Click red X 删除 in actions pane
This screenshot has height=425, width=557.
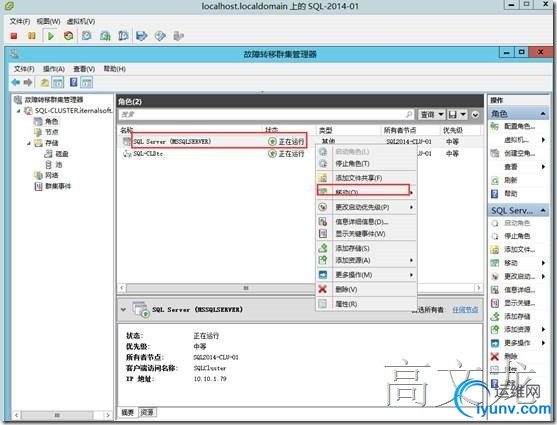(494, 356)
